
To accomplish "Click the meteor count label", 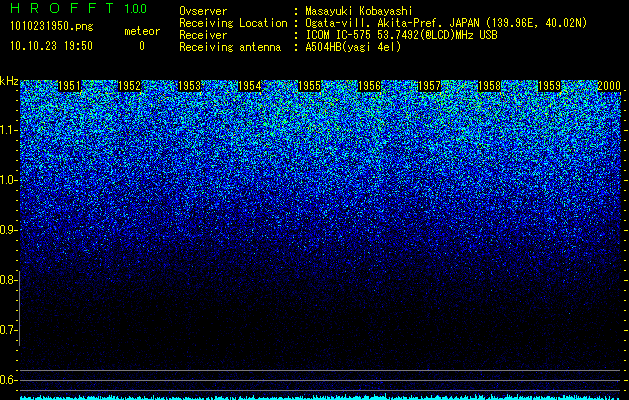I will pyautogui.click(x=142, y=31).
